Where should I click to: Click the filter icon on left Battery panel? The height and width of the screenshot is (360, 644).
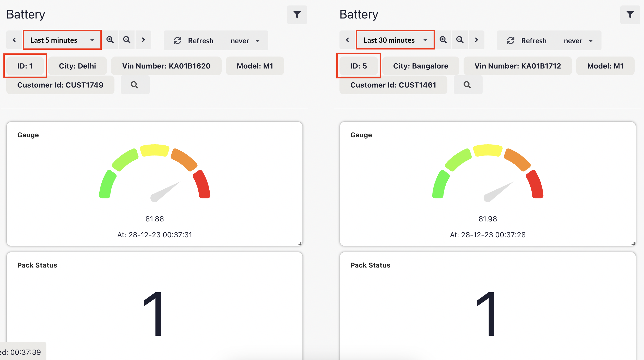pos(297,15)
